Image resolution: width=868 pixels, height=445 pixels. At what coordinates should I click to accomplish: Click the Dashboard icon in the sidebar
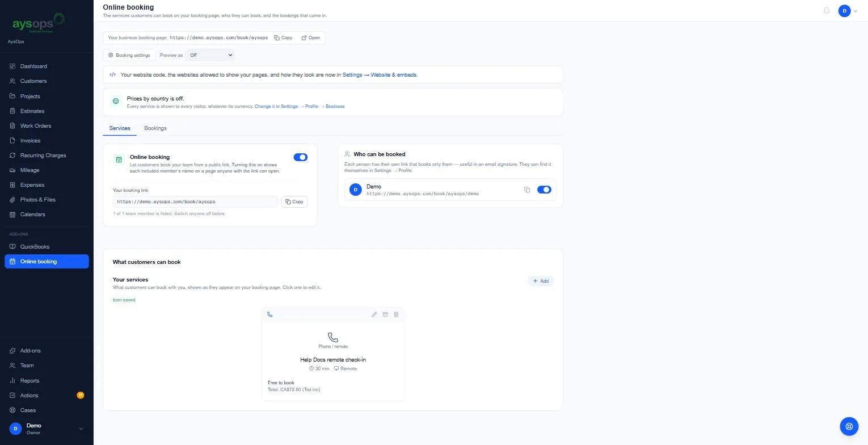[x=12, y=66]
